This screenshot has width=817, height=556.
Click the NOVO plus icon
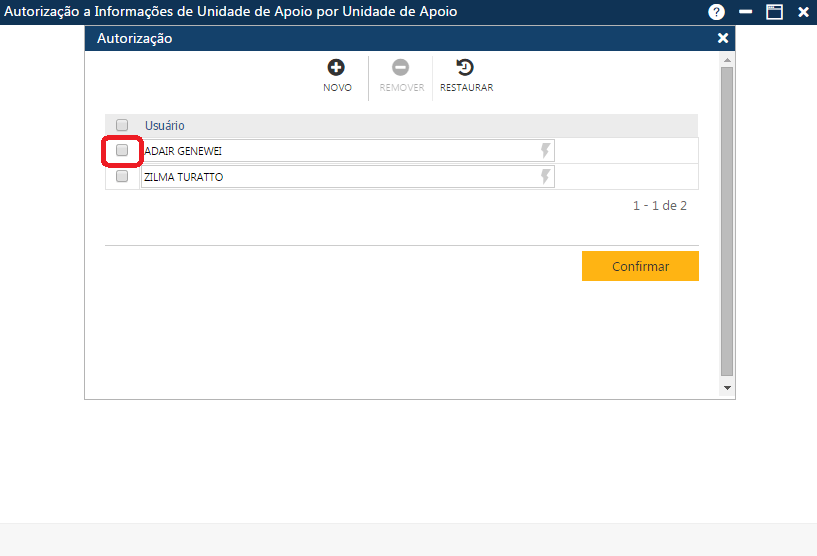coord(336,68)
